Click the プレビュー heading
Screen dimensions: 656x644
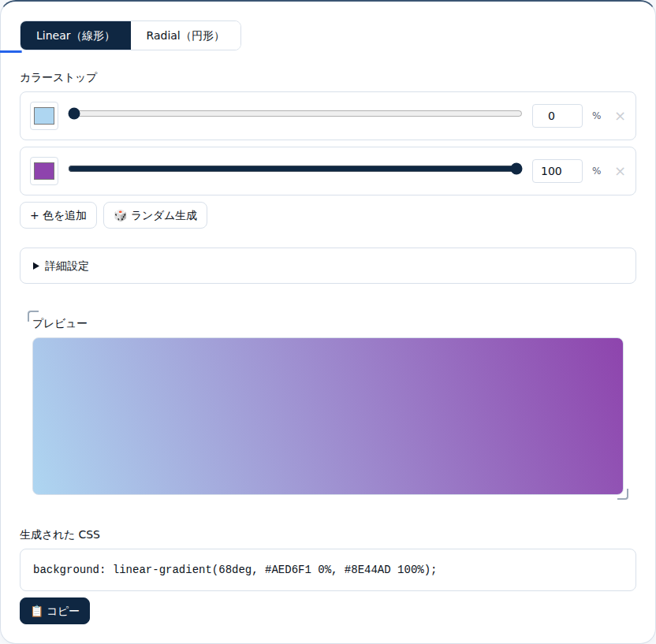pos(60,323)
